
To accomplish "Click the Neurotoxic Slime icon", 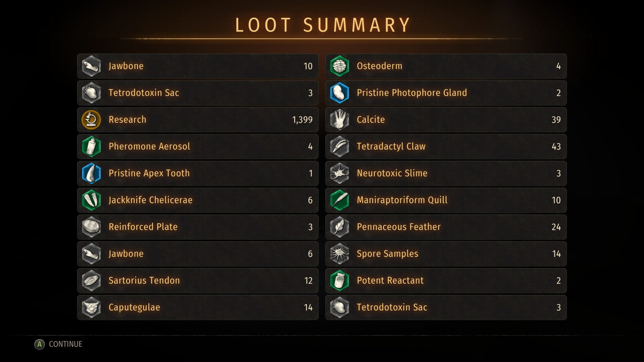I will (x=339, y=173).
